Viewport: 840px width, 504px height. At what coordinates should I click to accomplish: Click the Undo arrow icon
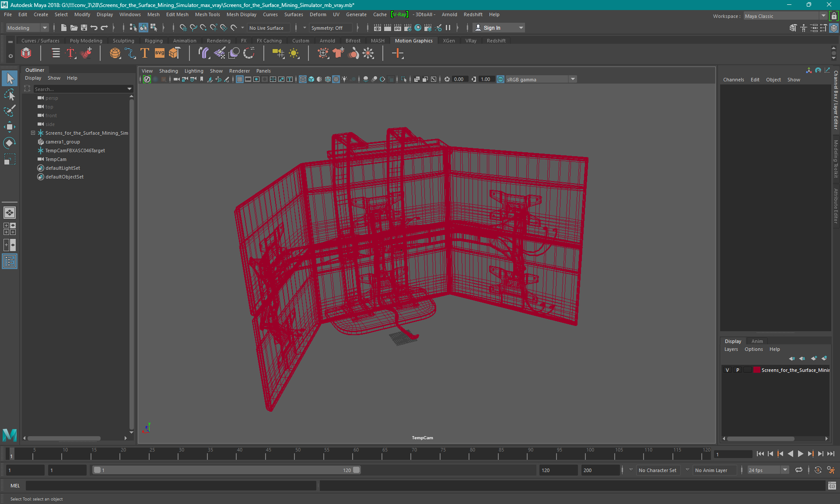point(94,28)
